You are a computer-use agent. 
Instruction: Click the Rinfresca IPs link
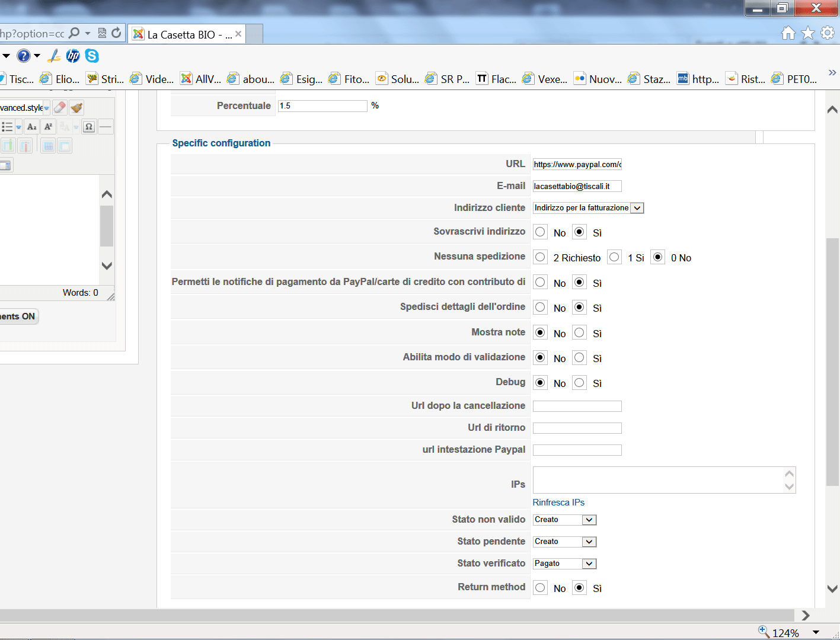click(x=558, y=503)
